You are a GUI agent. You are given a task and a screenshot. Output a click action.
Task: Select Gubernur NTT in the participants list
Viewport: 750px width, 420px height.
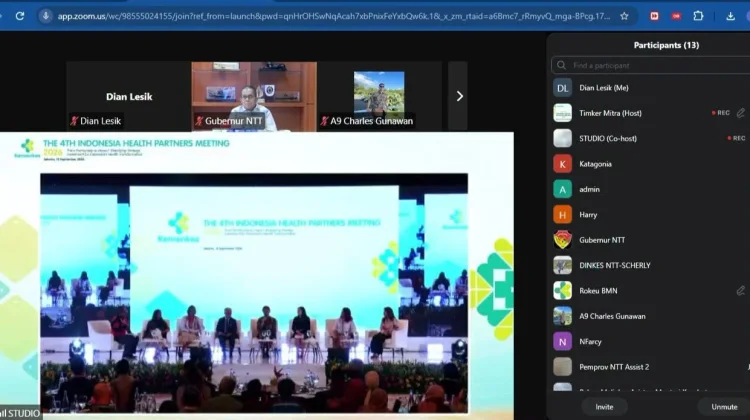point(651,240)
